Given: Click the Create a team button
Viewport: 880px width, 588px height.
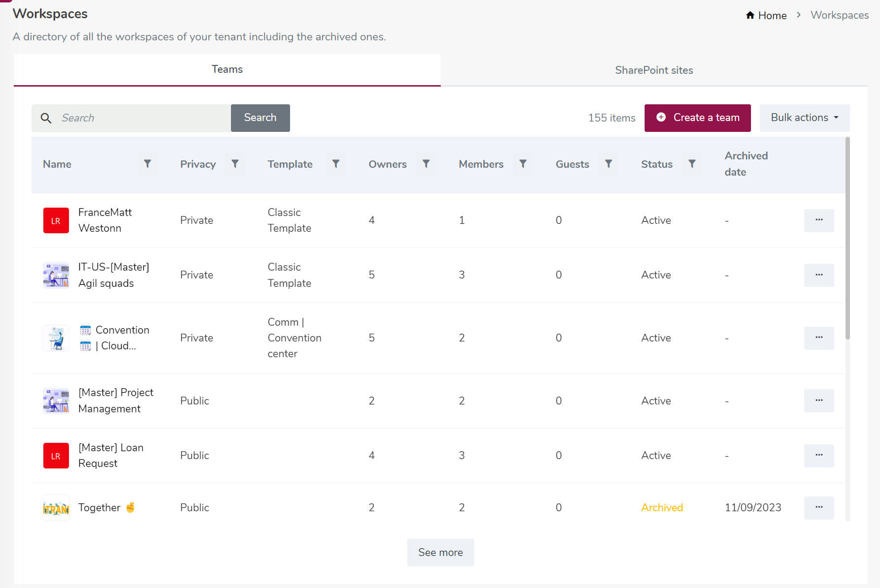Looking at the screenshot, I should (697, 118).
